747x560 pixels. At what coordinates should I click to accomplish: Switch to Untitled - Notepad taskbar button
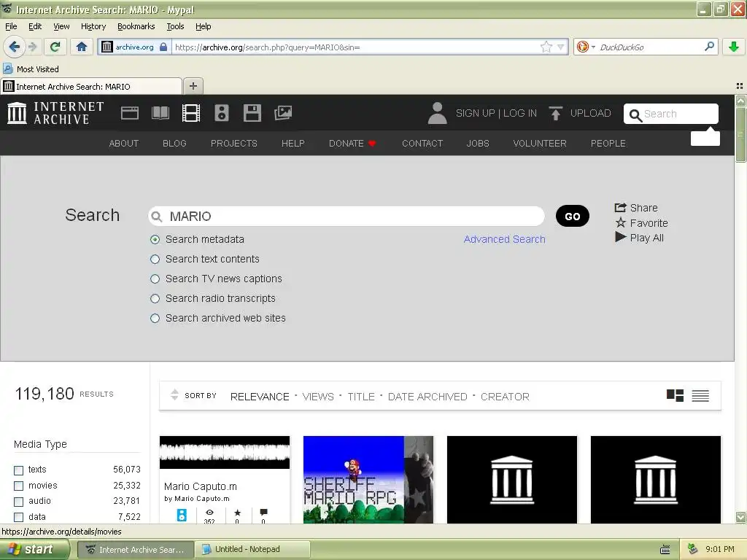(253, 549)
